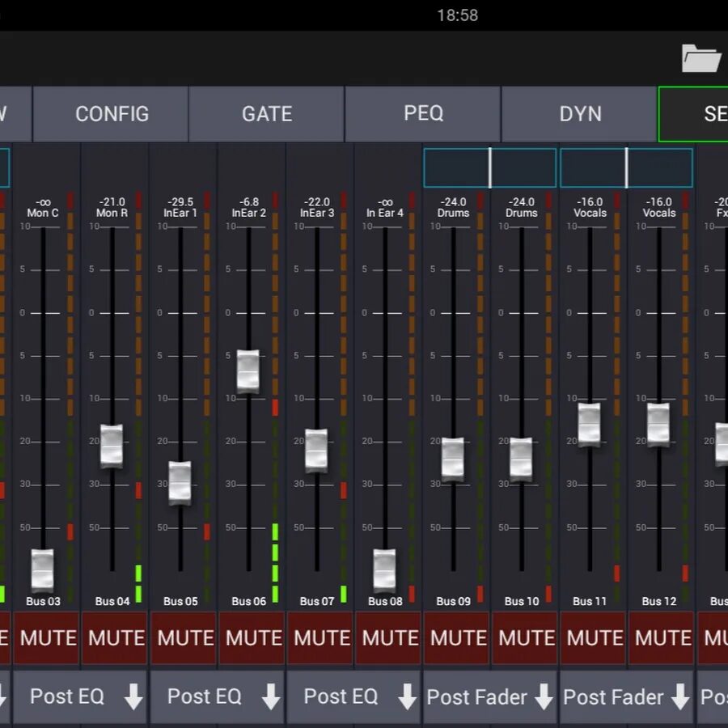Screen dimensions: 728x728
Task: Click the Mon R level meter
Action: click(138, 397)
